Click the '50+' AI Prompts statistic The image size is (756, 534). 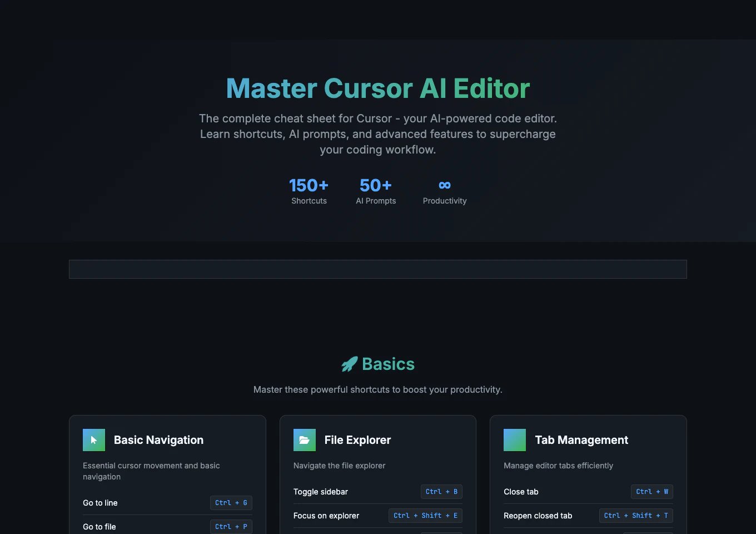tap(376, 185)
